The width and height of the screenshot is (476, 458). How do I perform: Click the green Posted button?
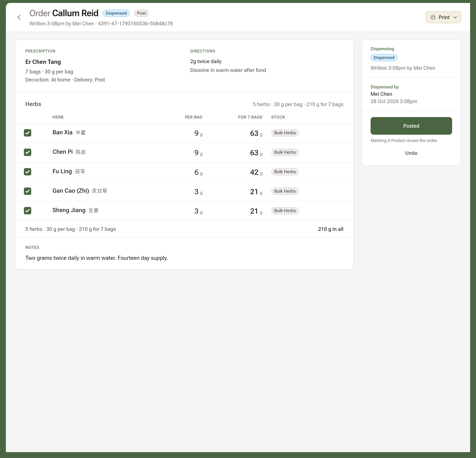coord(411,126)
